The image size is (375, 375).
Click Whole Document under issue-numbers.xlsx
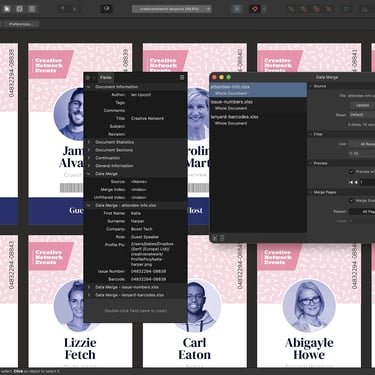[231, 108]
